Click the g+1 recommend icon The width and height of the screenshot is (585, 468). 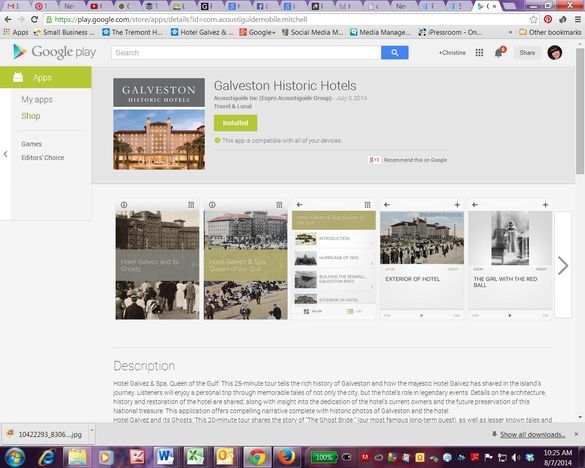pyautogui.click(x=374, y=160)
